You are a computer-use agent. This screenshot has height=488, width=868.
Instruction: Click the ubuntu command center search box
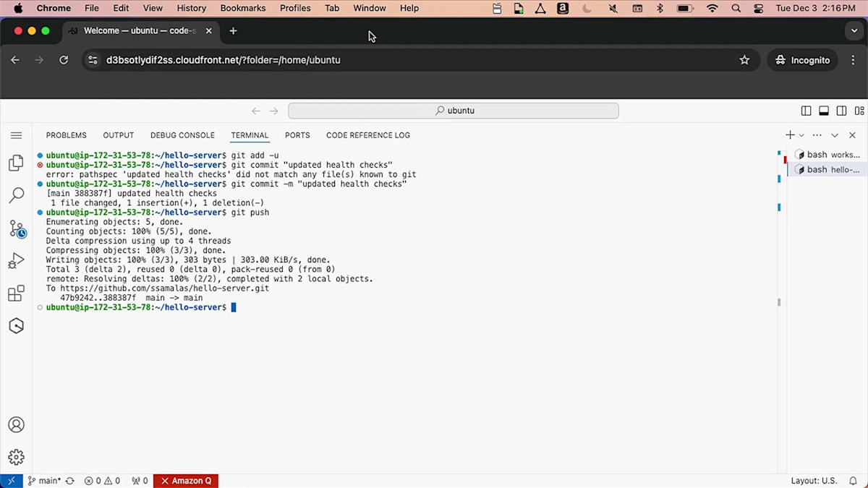click(454, 111)
